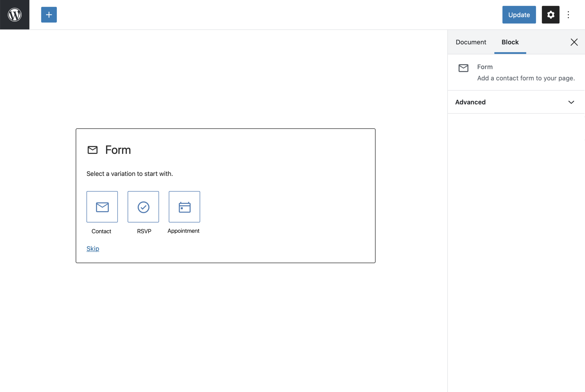The image size is (585, 392).
Task: Expand the Advanced panel chevron
Action: [x=571, y=102]
